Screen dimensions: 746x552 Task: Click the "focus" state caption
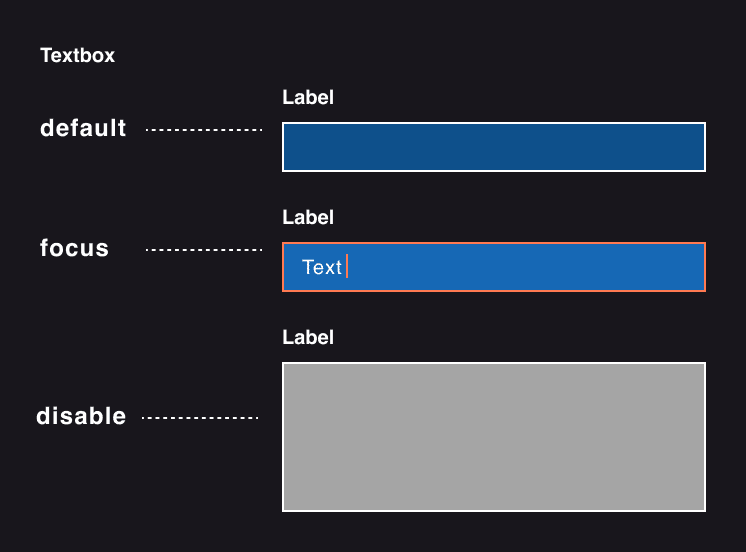click(x=74, y=248)
